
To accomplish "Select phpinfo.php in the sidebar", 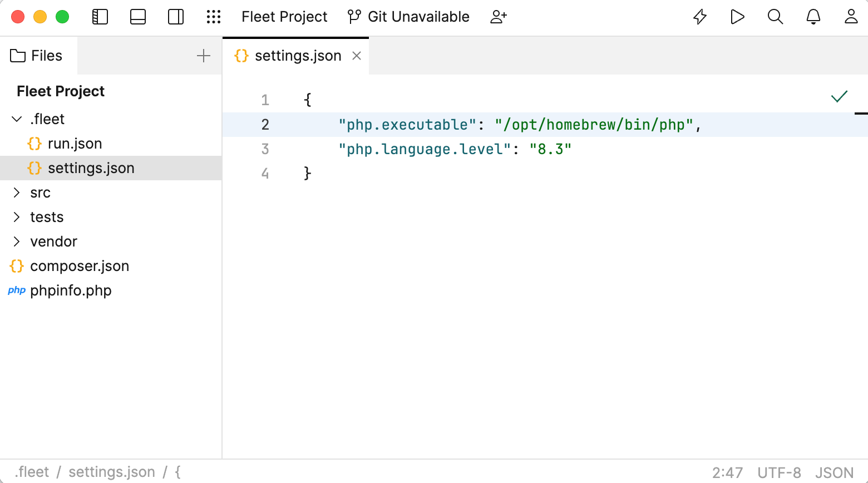I will (71, 290).
